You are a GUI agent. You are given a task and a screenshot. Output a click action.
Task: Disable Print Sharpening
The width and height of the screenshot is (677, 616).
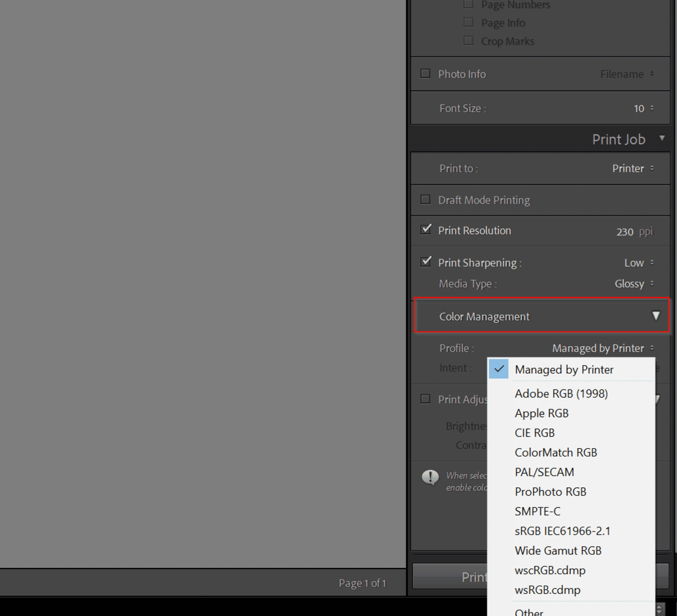(425, 262)
